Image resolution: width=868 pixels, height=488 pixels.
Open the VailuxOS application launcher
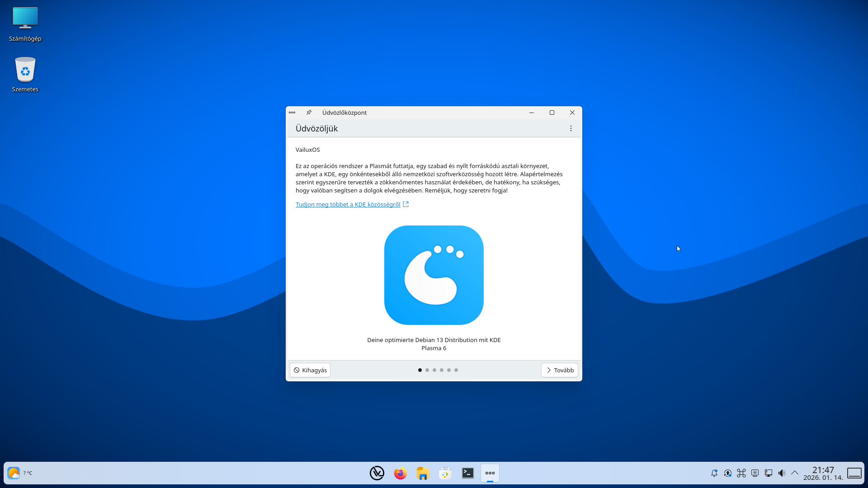377,473
